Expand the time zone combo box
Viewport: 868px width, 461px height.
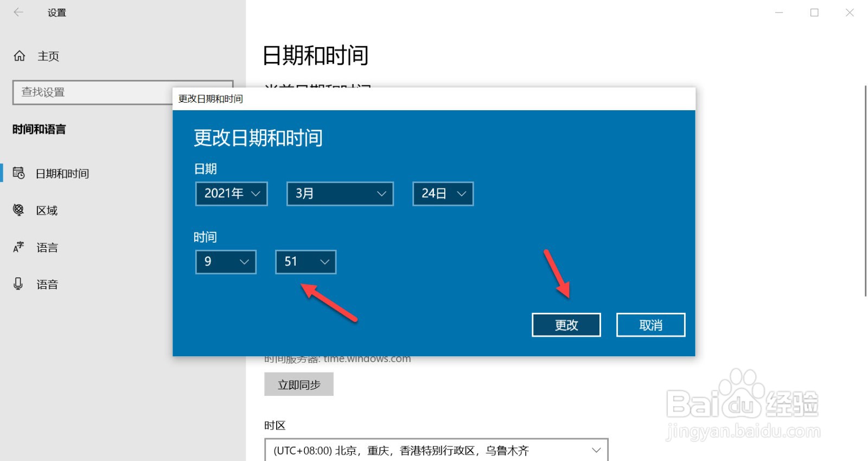click(436, 450)
